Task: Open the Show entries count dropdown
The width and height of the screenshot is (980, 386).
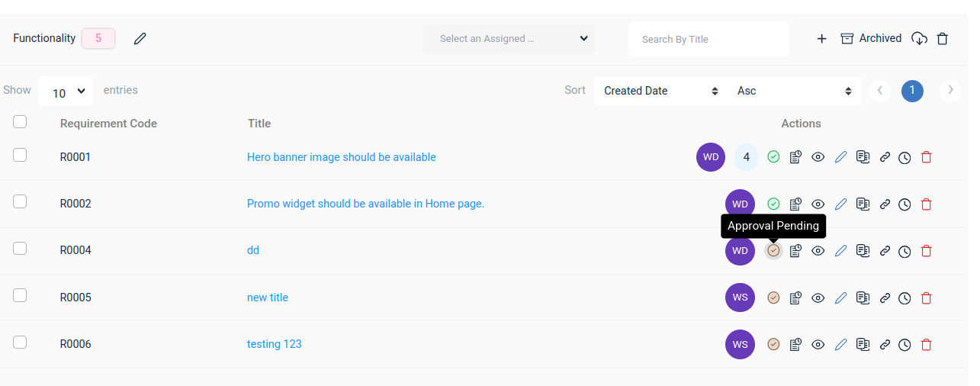Action: point(65,91)
